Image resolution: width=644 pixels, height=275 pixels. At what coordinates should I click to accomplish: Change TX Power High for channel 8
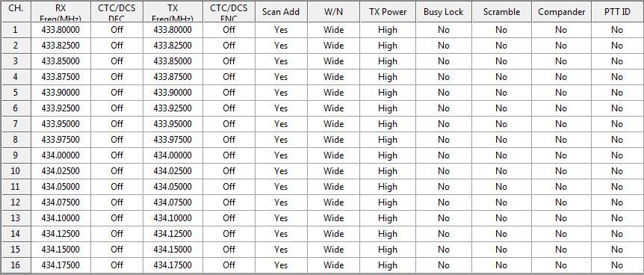387,140
